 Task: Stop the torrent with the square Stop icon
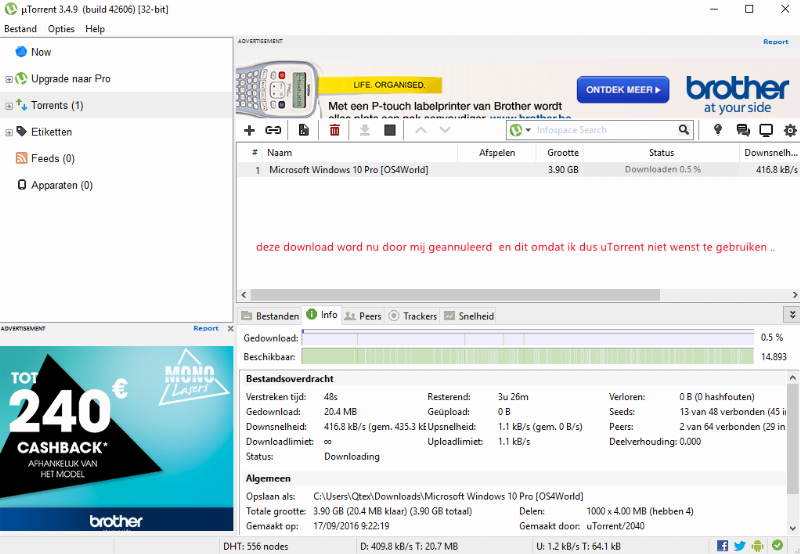click(x=390, y=130)
